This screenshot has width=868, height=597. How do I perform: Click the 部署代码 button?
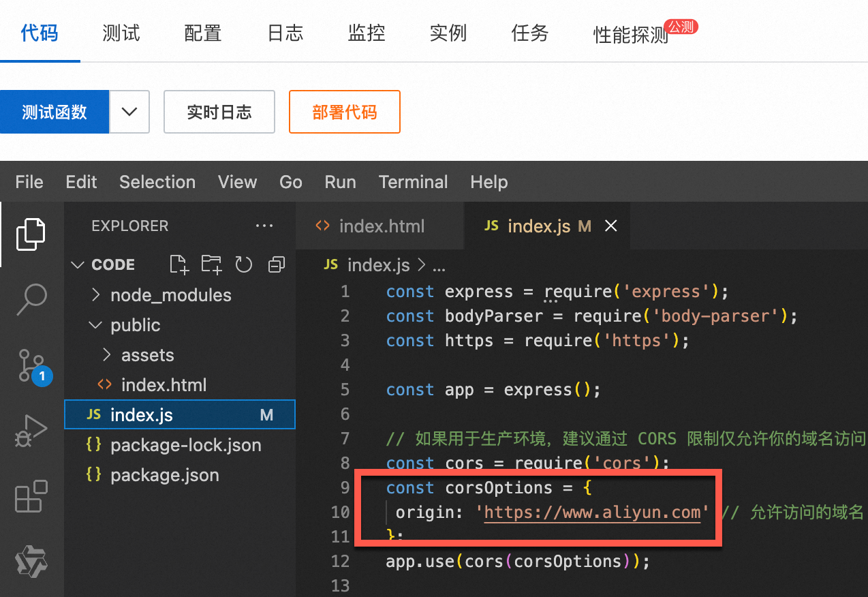click(x=345, y=112)
